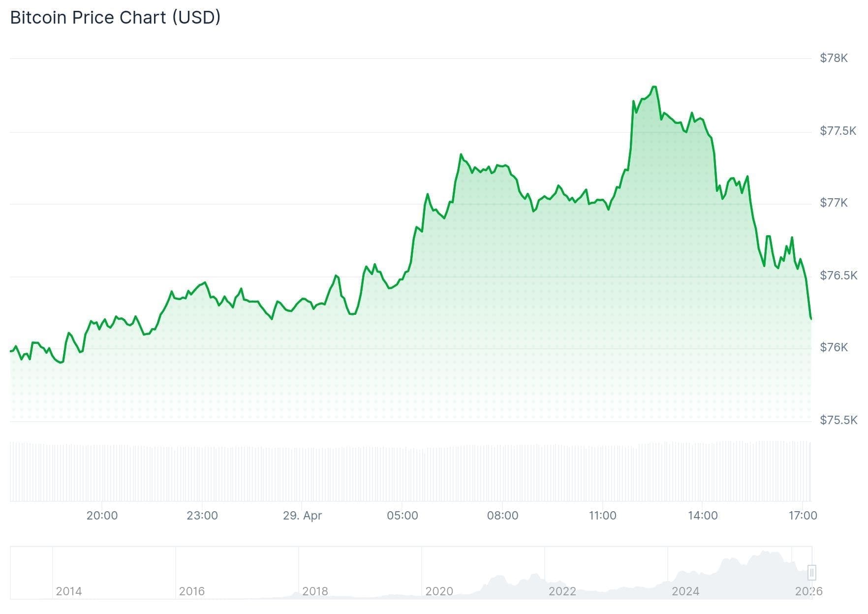This screenshot has width=868, height=614.
Task: Select the 17:00 time axis label
Action: pyautogui.click(x=803, y=516)
